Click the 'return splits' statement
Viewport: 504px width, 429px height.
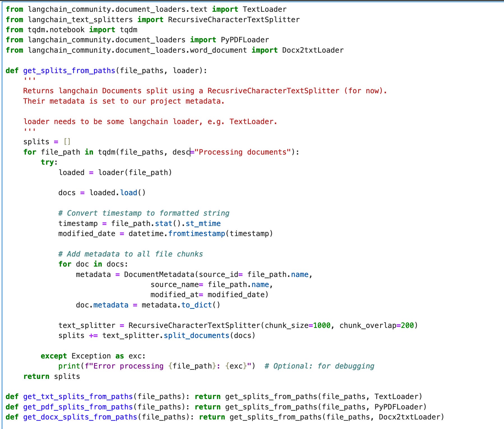click(x=52, y=376)
